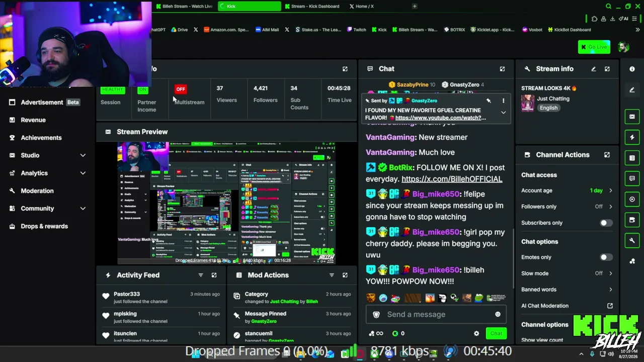
Task: Open the emoji picker in chat input
Action: click(498, 314)
